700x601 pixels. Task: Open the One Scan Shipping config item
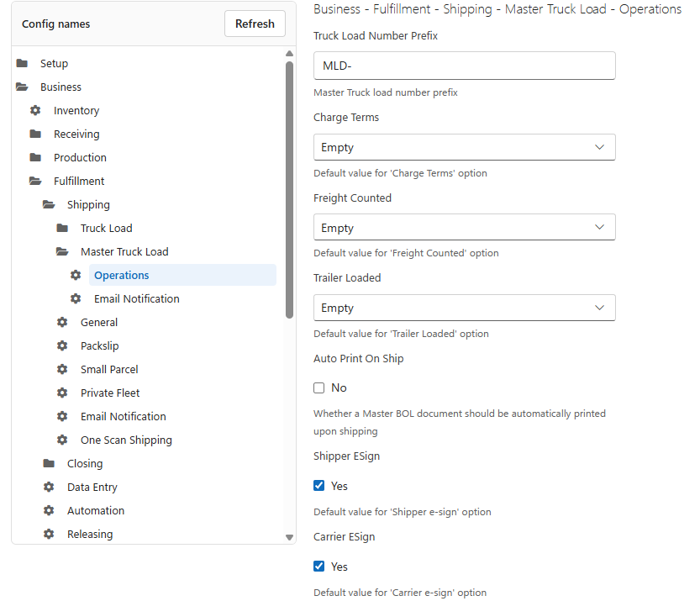click(126, 440)
